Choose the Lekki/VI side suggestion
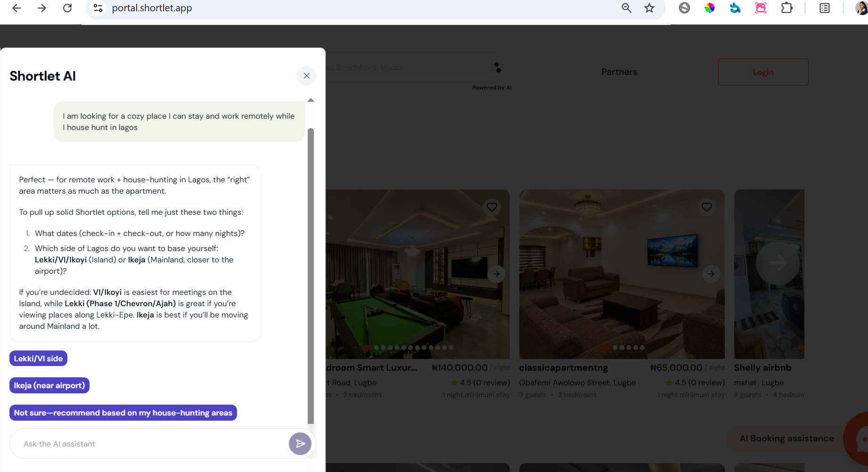The image size is (868, 472). click(x=39, y=358)
